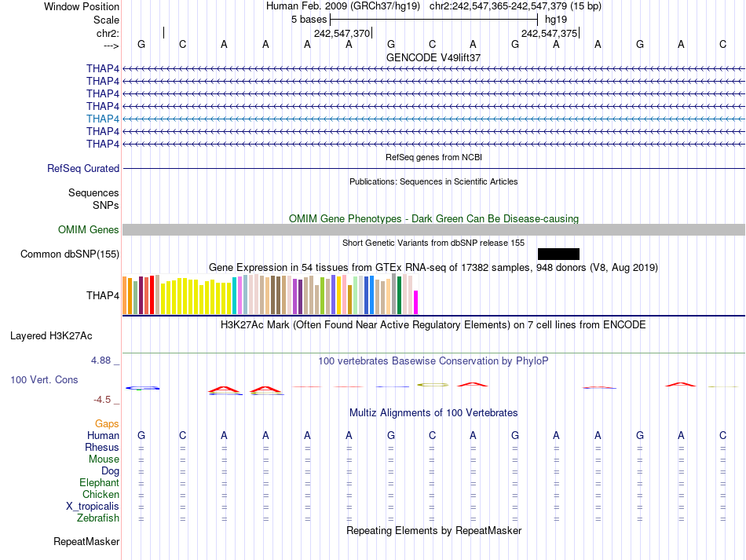Screen dimensions: 746x560
Task: Click the 4.88 conservation scale value
Action: pyautogui.click(x=101, y=361)
